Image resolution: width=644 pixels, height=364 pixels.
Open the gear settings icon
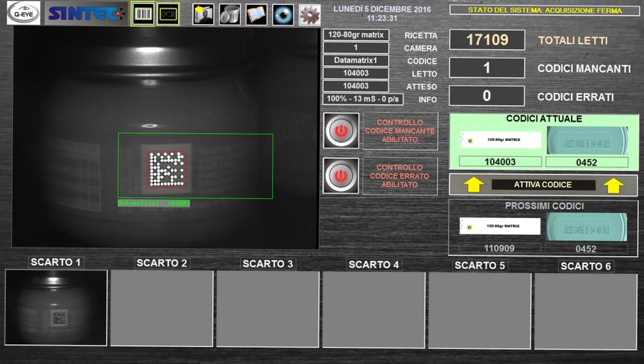310,15
